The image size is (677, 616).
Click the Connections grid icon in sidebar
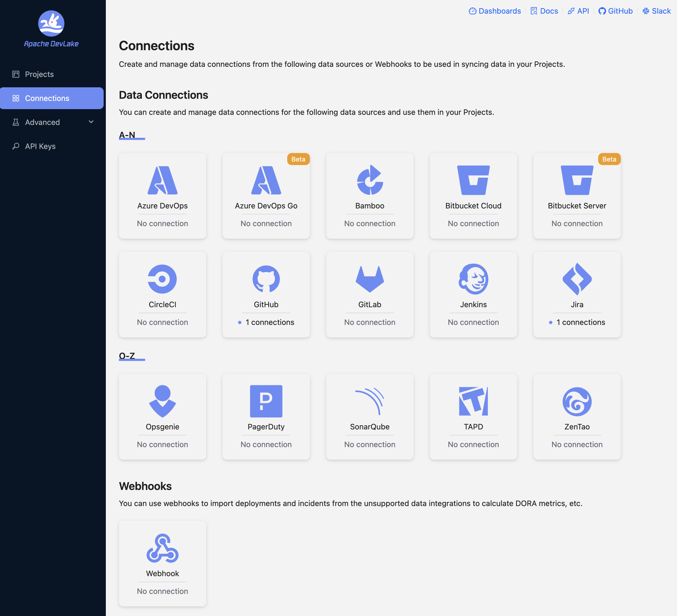coord(16,98)
